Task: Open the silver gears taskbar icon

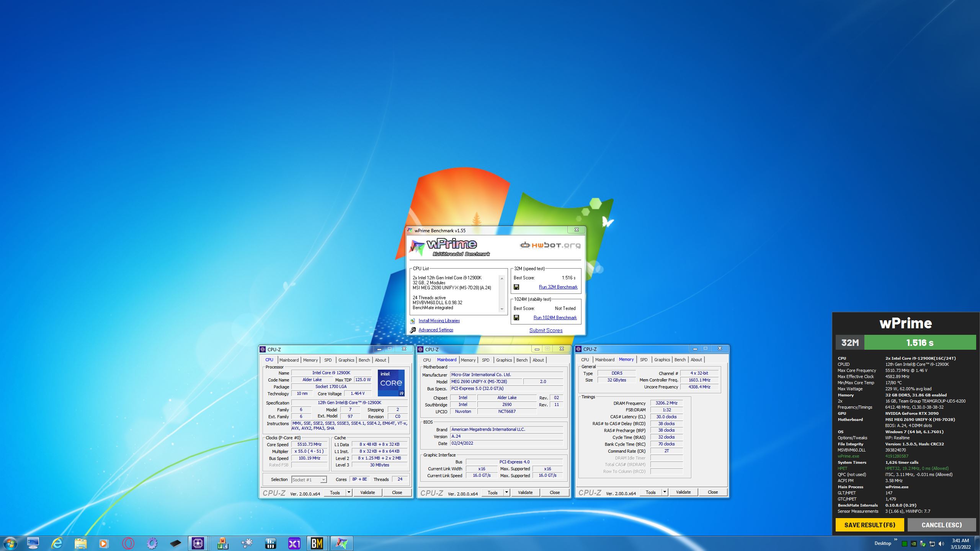Action: (x=247, y=543)
